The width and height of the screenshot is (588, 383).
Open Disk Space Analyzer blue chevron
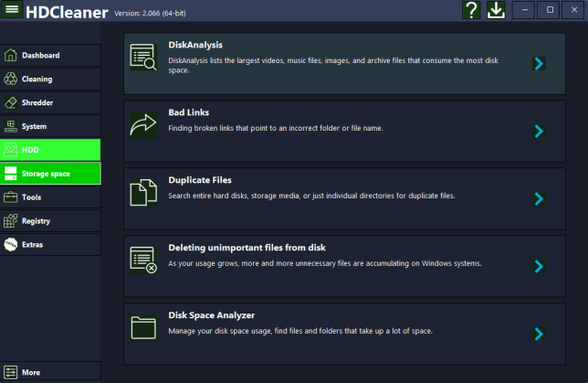(539, 334)
